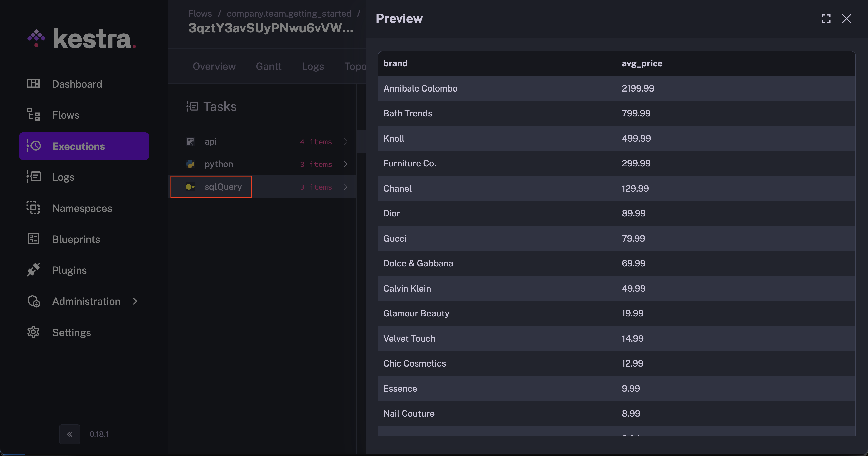Click company.team.getting_started breadcrumb link

pyautogui.click(x=289, y=14)
